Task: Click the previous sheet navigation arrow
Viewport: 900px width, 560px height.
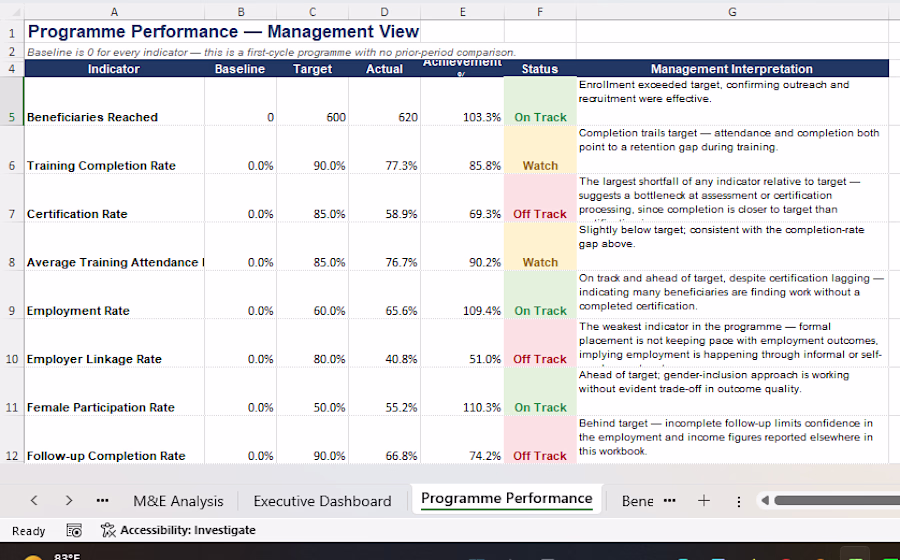Action: (34, 501)
